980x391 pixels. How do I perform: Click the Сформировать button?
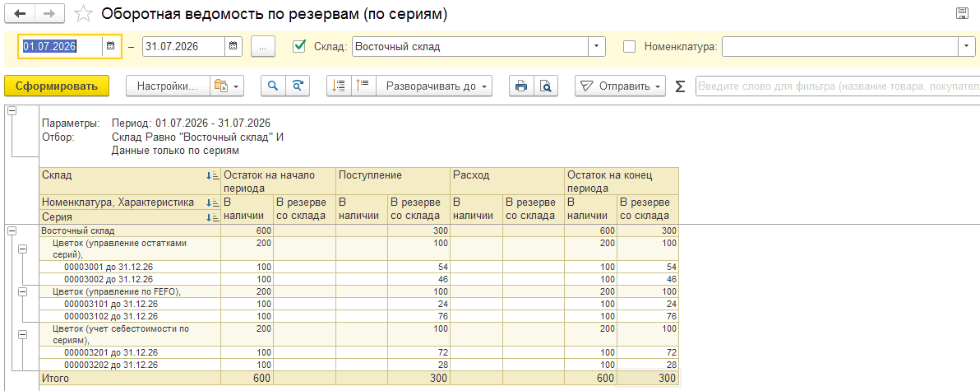click(x=57, y=86)
